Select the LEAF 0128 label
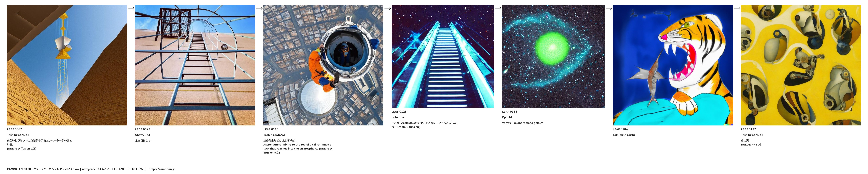Image resolution: width=868 pixels, height=174 pixels. click(x=399, y=112)
